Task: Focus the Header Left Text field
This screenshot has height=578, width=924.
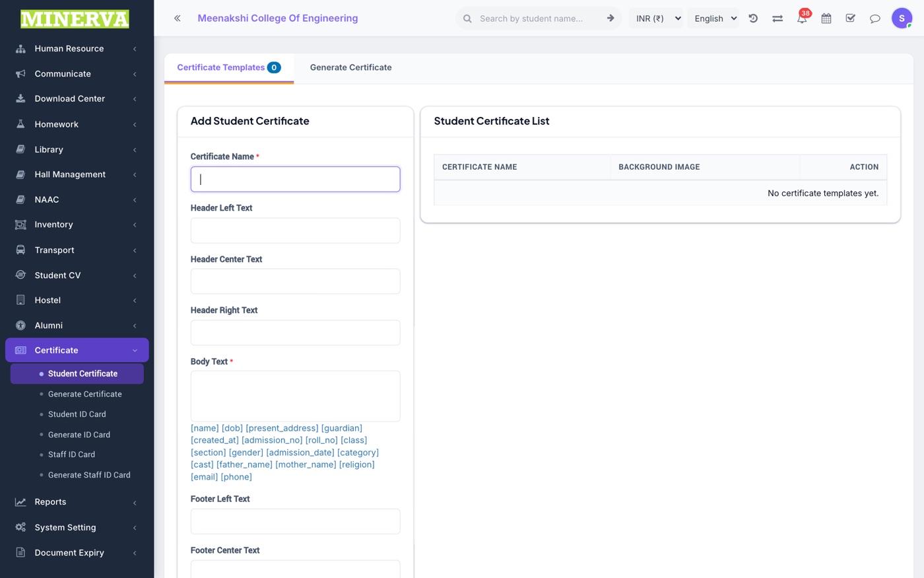Action: click(295, 231)
